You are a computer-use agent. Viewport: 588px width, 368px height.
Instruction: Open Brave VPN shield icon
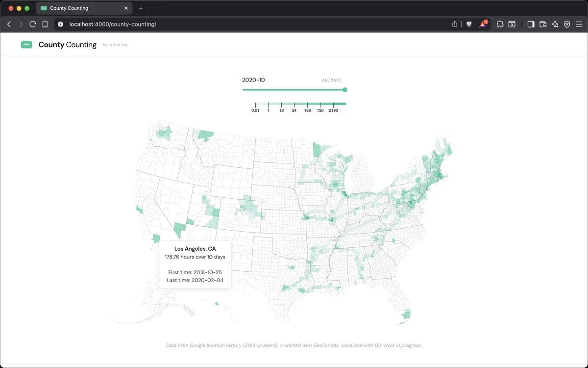[x=567, y=24]
